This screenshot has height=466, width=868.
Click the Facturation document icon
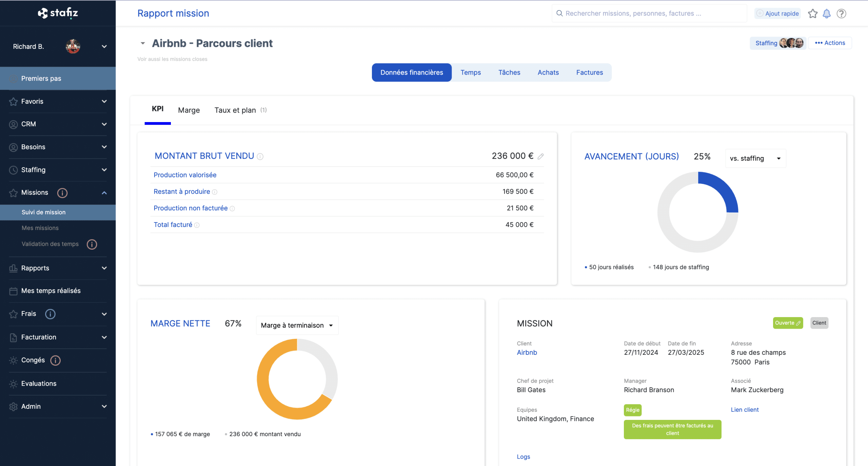point(13,337)
